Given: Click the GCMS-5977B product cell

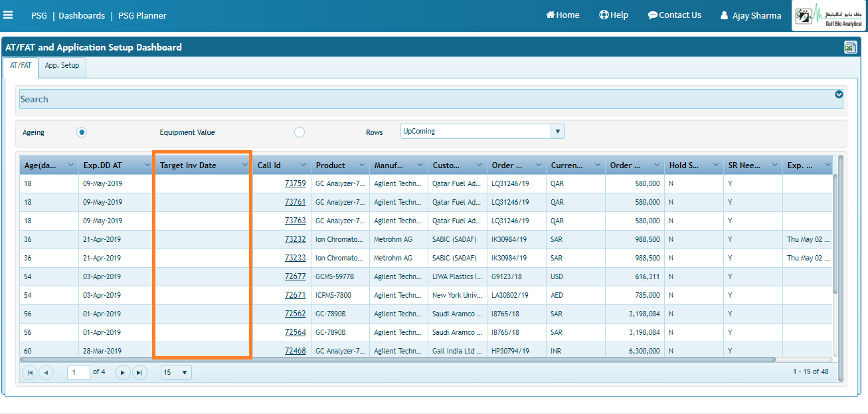Looking at the screenshot, I should tap(340, 276).
